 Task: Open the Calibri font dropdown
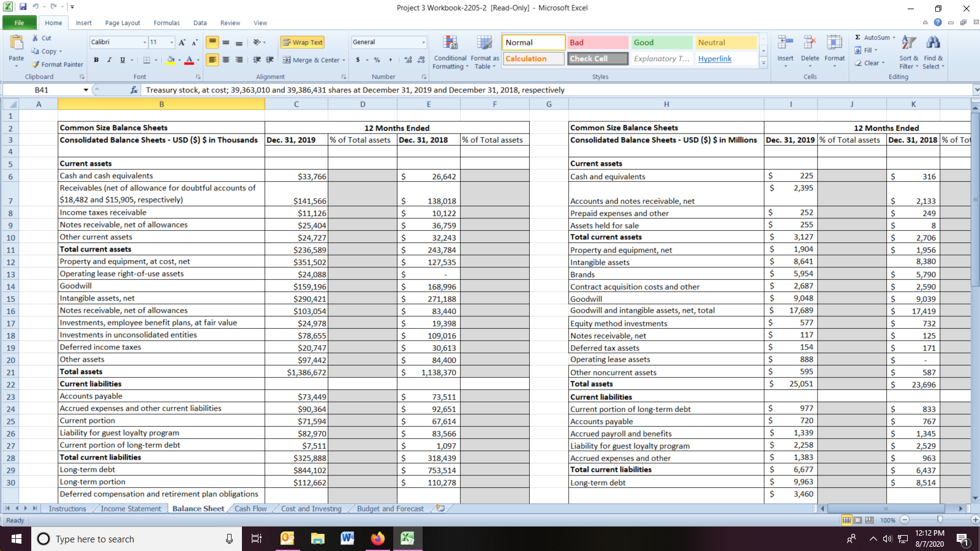(141, 42)
